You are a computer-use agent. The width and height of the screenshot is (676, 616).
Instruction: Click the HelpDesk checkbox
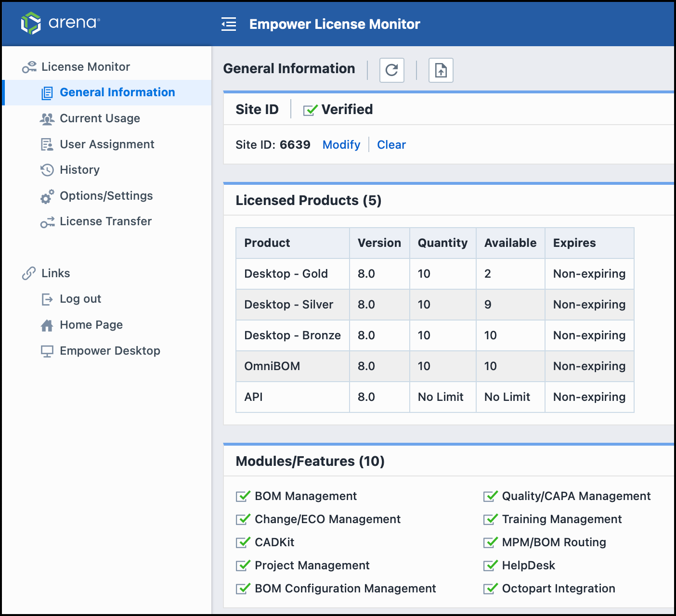491,565
